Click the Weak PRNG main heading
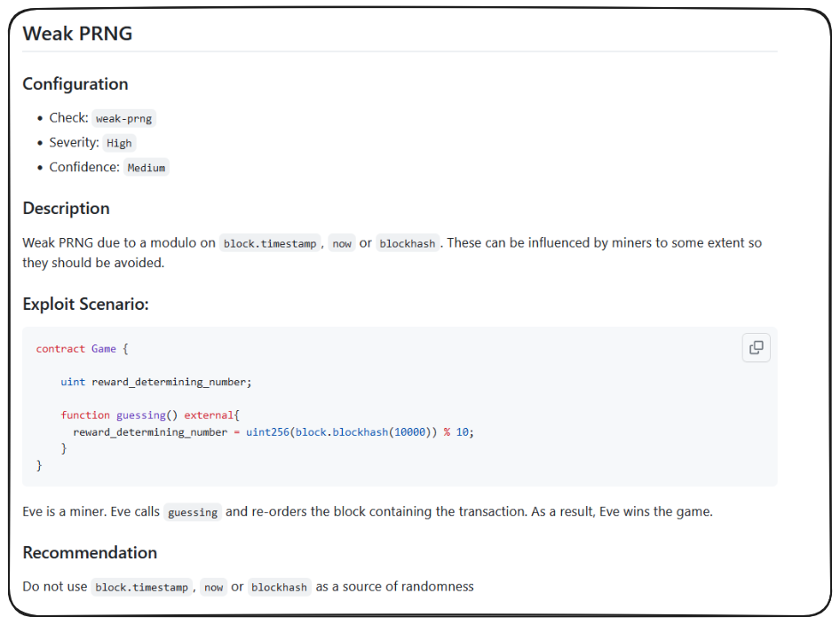 click(77, 34)
